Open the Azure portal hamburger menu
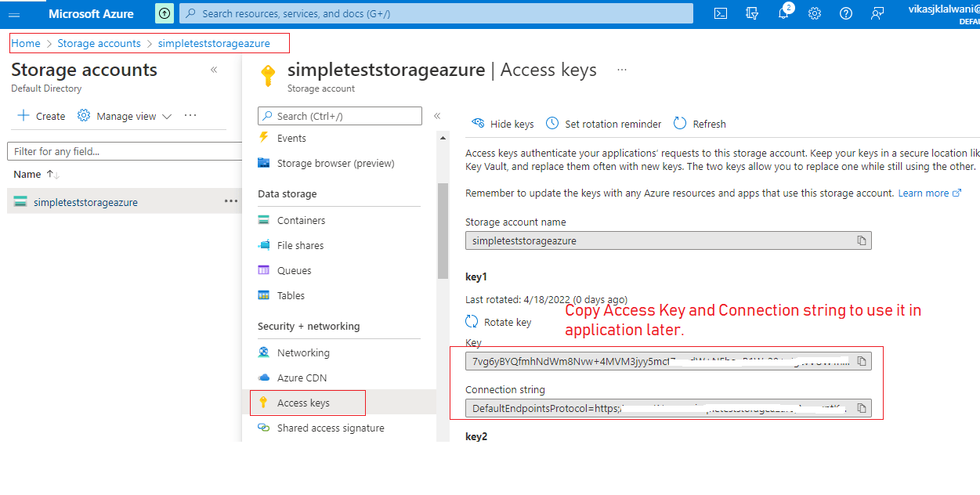This screenshot has height=495, width=980. pyautogui.click(x=14, y=14)
